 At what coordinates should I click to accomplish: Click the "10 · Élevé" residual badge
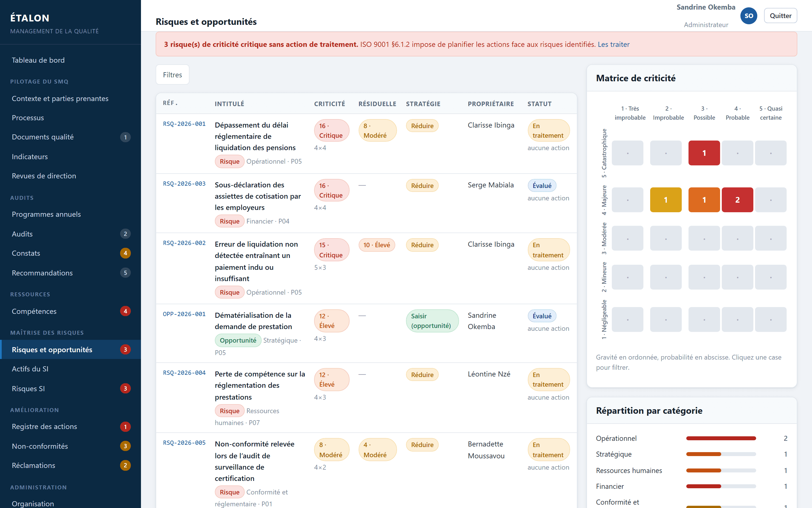(x=376, y=245)
